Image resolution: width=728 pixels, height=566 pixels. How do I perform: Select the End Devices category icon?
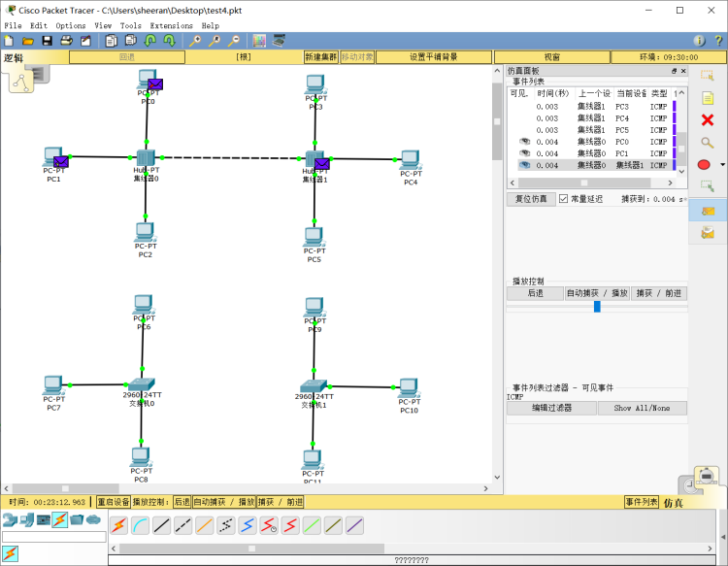click(x=27, y=519)
